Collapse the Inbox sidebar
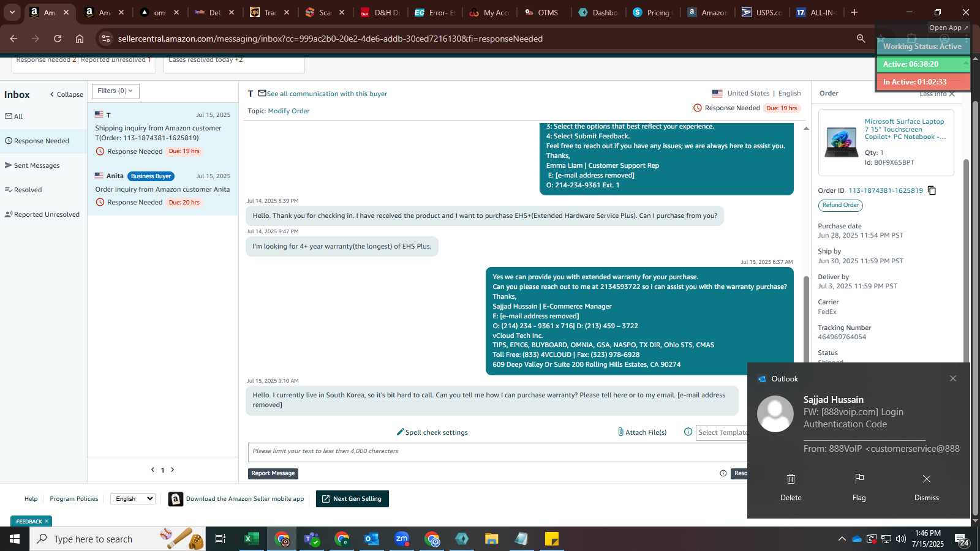This screenshot has width=980, height=551. click(66, 94)
